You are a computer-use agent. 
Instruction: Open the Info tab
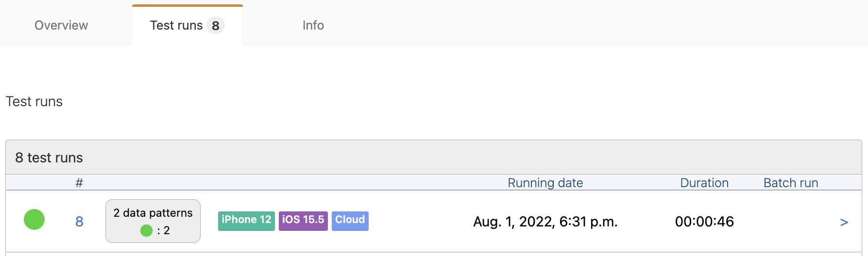(x=313, y=25)
